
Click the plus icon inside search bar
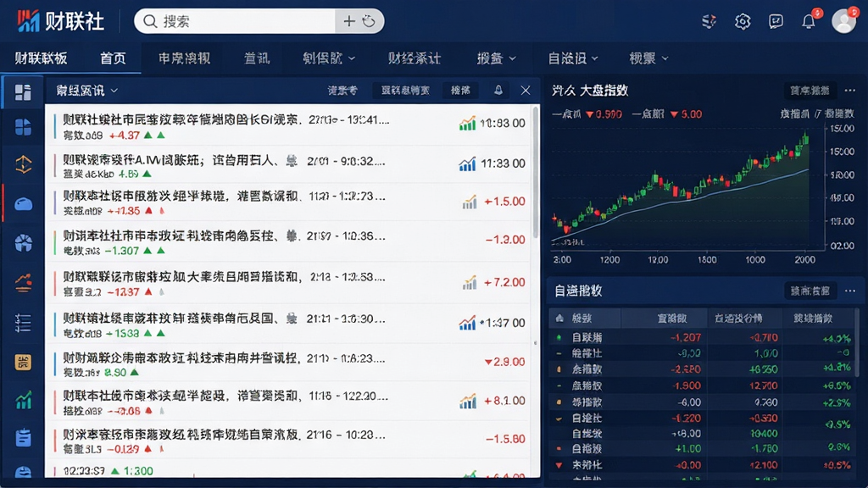pyautogui.click(x=348, y=21)
